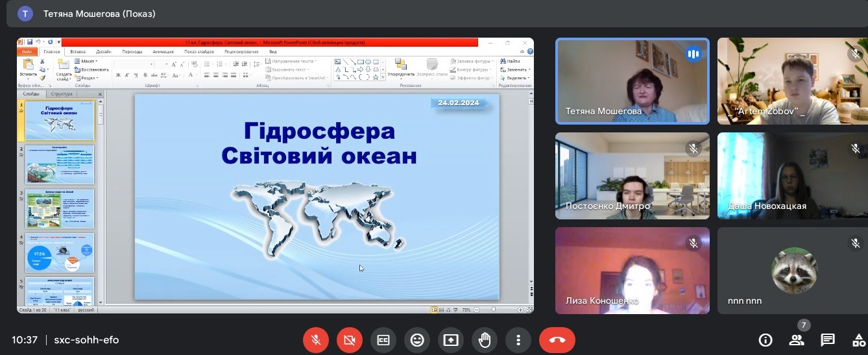Show the people list with 7 participants
Viewport: 868px width, 355px height.
[796, 339]
